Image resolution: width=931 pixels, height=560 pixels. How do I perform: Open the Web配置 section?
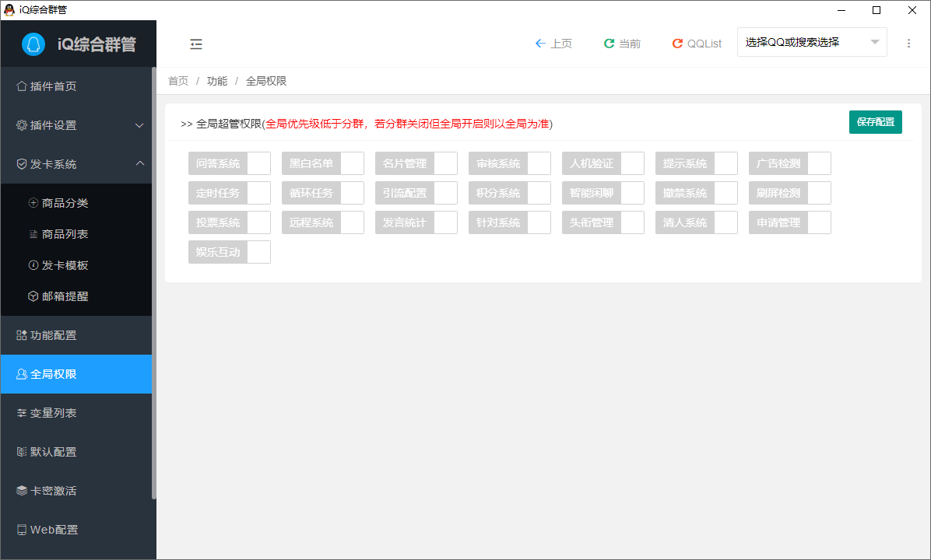49,529
